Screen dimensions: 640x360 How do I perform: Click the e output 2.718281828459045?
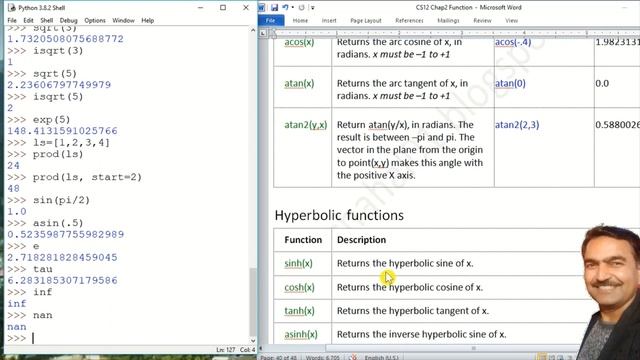(62, 258)
